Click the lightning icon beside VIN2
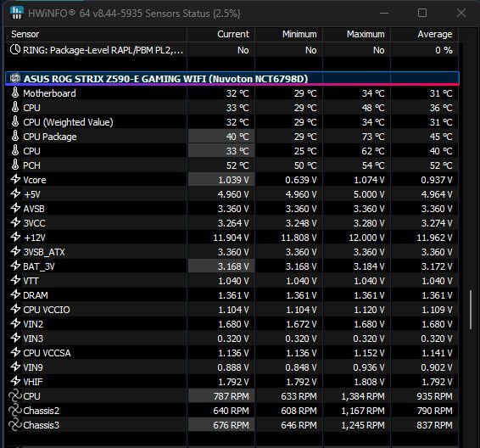This screenshot has height=448, width=480. coord(15,323)
